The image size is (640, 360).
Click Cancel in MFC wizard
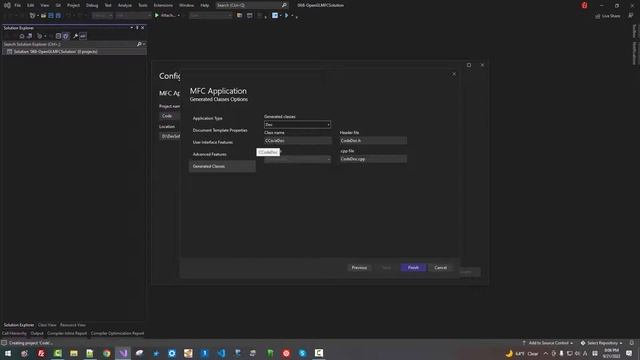pyautogui.click(x=440, y=268)
